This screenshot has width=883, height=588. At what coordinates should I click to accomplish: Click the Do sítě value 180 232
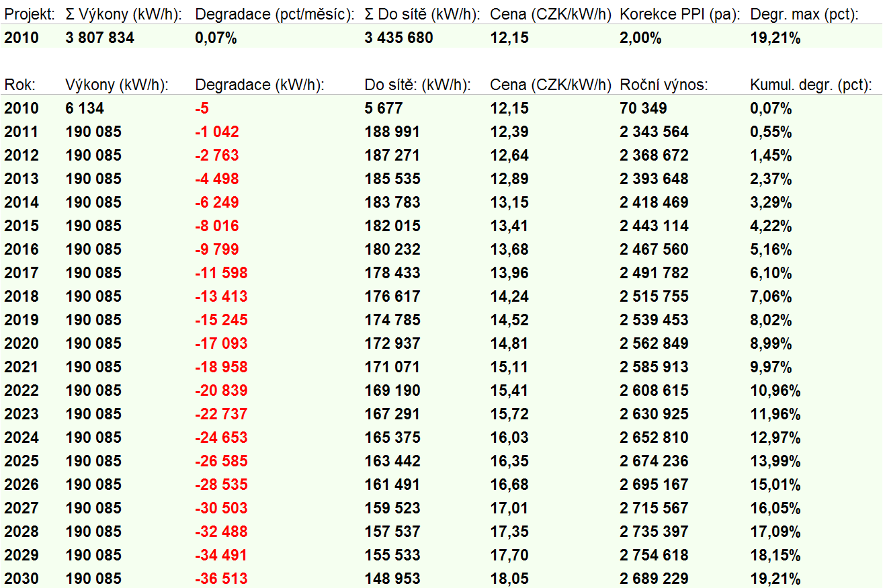[x=392, y=250]
